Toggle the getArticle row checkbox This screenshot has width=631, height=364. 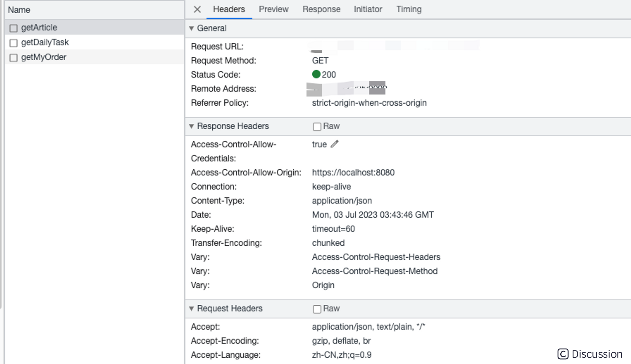(x=14, y=28)
